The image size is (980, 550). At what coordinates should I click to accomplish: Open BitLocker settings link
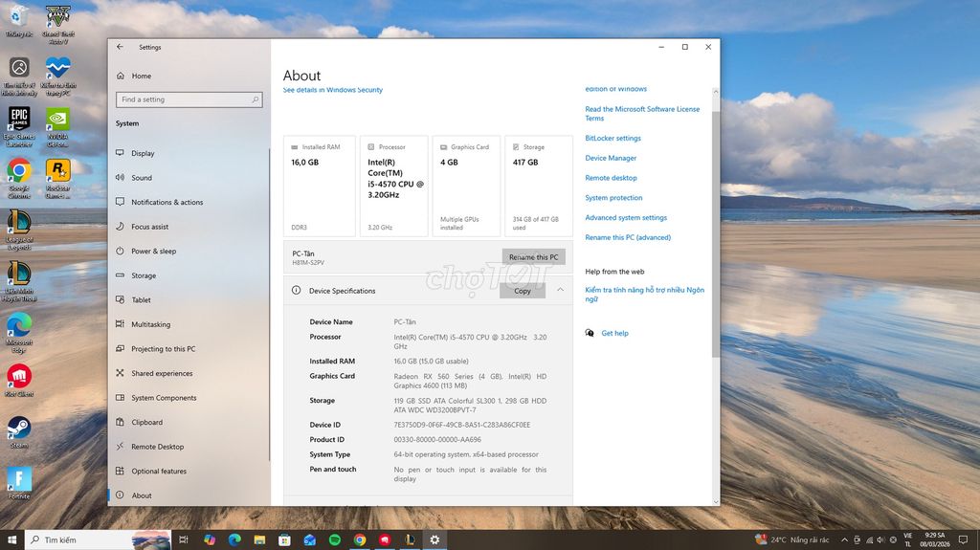pyautogui.click(x=612, y=138)
